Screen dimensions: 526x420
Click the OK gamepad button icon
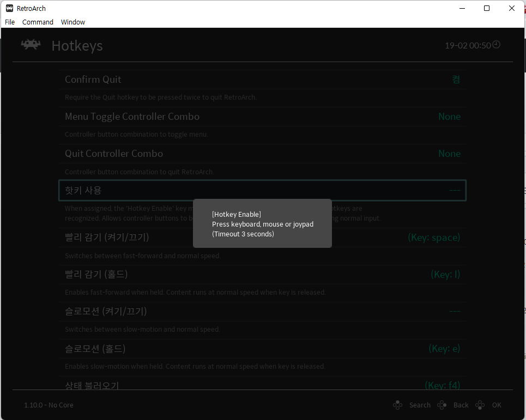coord(480,405)
